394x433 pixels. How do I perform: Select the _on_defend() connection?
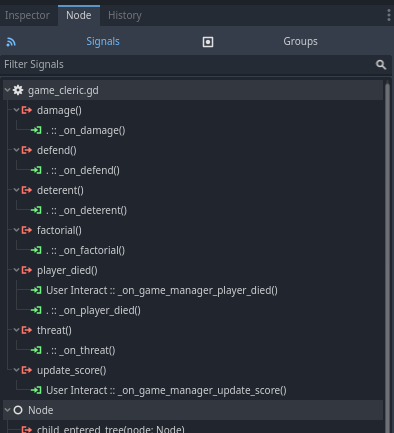coord(193,170)
